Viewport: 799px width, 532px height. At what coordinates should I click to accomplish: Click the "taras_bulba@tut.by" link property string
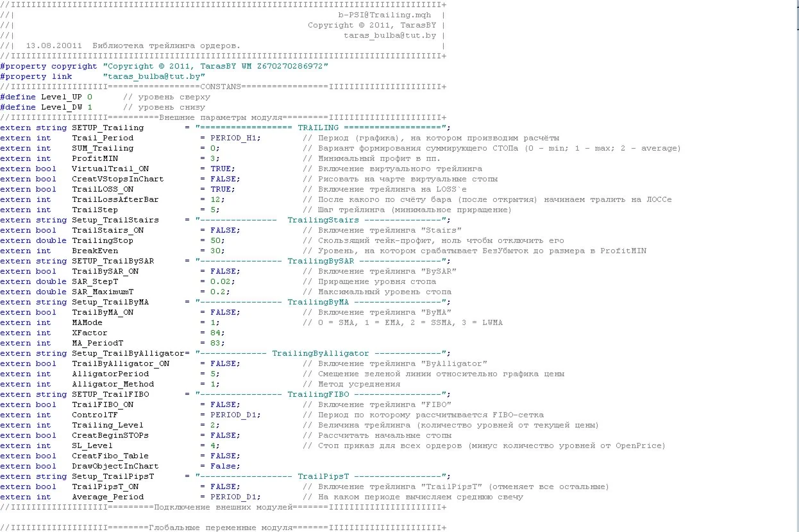(x=154, y=76)
